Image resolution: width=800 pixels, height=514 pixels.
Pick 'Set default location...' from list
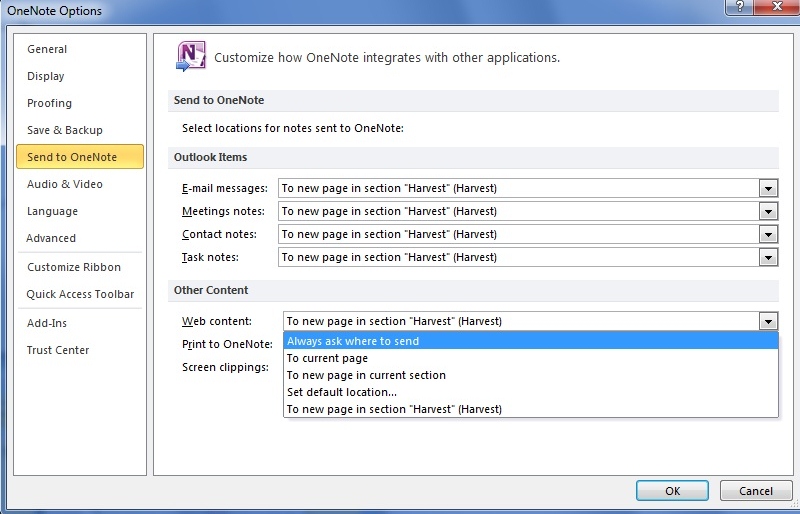(x=531, y=392)
